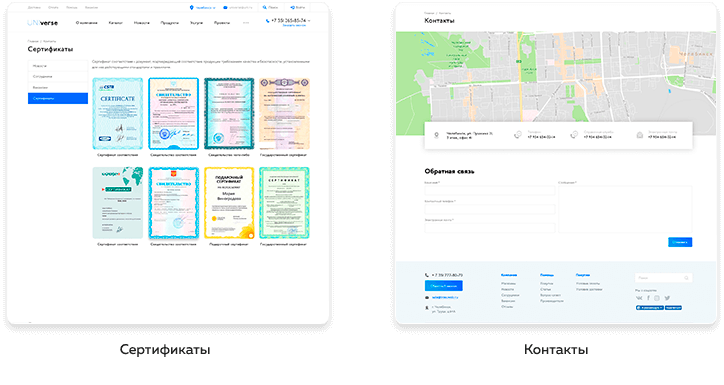The image size is (724, 385).
Task: Open the first header navigation item about company
Action: (86, 23)
